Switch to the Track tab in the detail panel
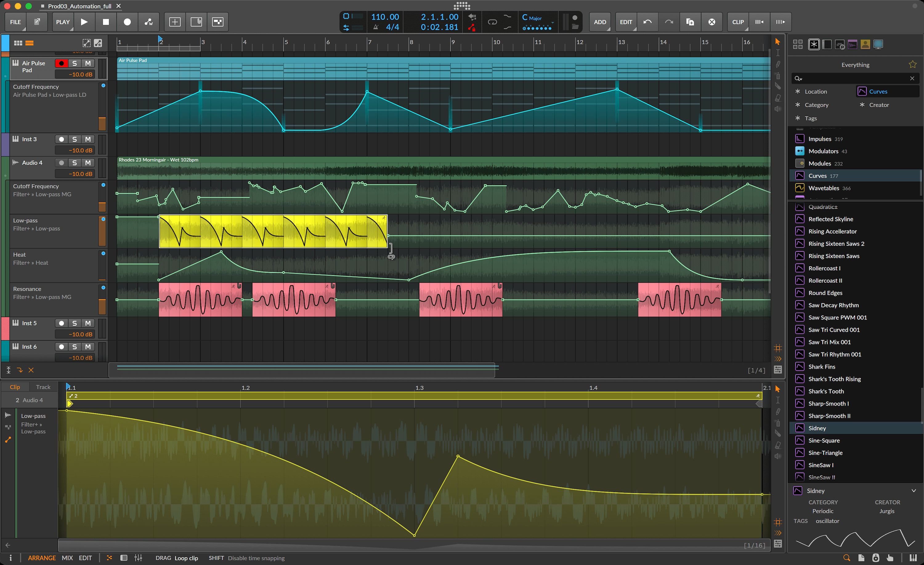Screen dimensions: 924x565 point(43,386)
